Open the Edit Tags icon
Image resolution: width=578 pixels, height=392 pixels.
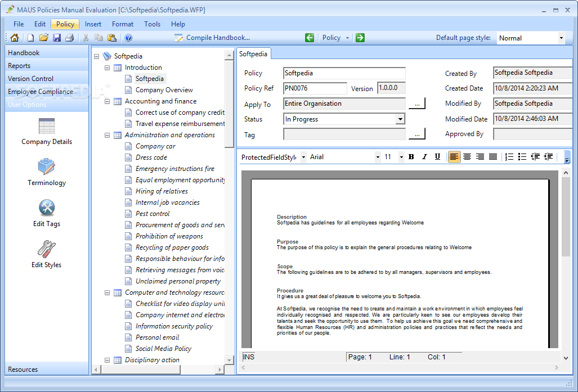[x=47, y=213]
